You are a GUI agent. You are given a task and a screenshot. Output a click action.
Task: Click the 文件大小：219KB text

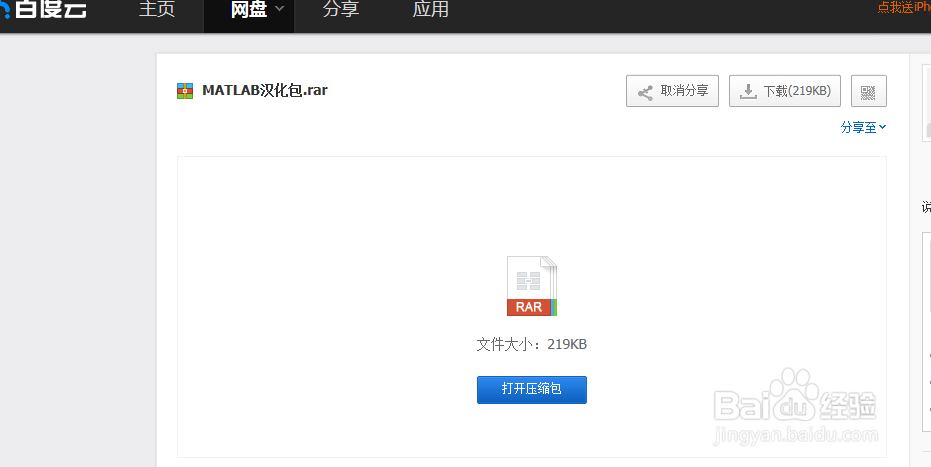click(x=531, y=344)
